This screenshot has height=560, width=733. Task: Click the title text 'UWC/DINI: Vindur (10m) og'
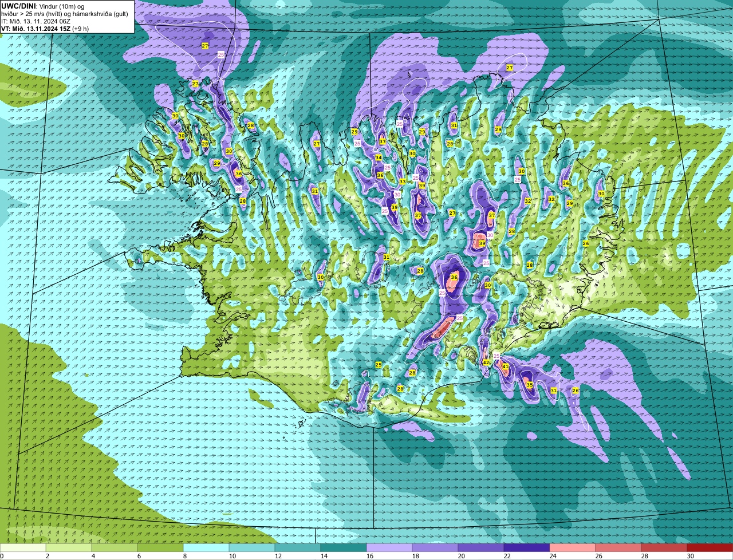pos(43,6)
